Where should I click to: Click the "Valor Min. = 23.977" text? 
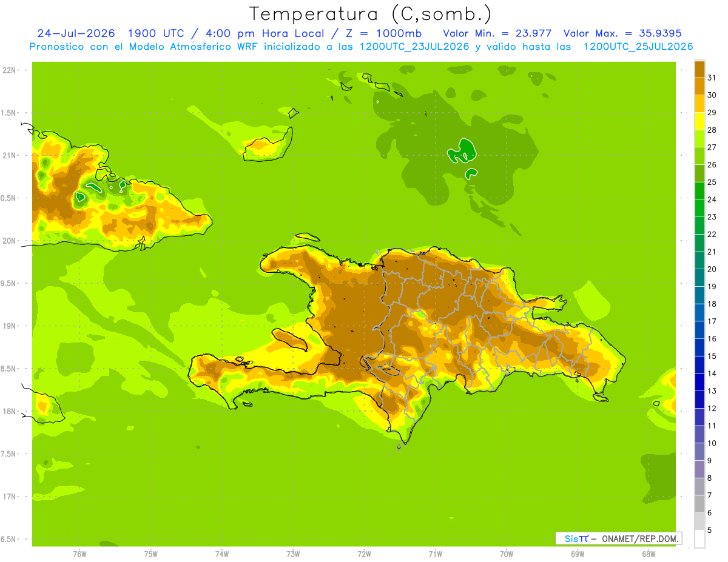point(497,33)
